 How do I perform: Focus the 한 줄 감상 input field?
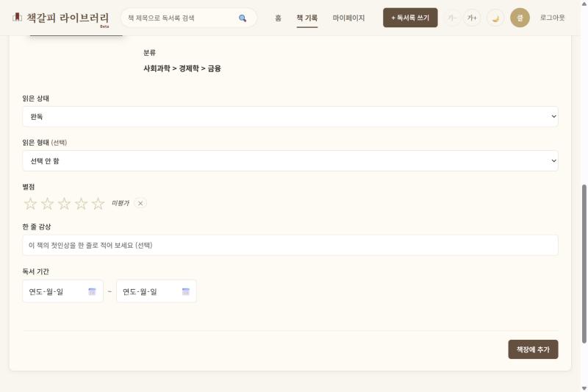click(290, 246)
